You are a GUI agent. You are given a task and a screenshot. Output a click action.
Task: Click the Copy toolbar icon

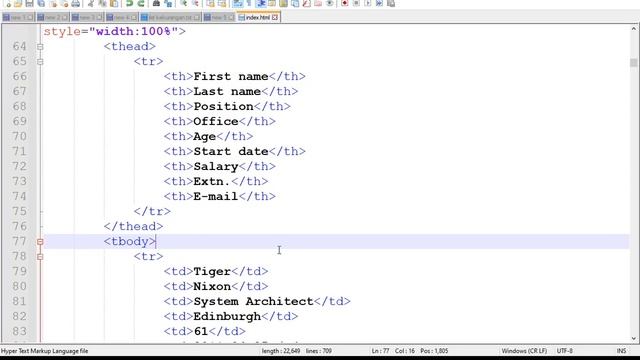[x=102, y=4]
